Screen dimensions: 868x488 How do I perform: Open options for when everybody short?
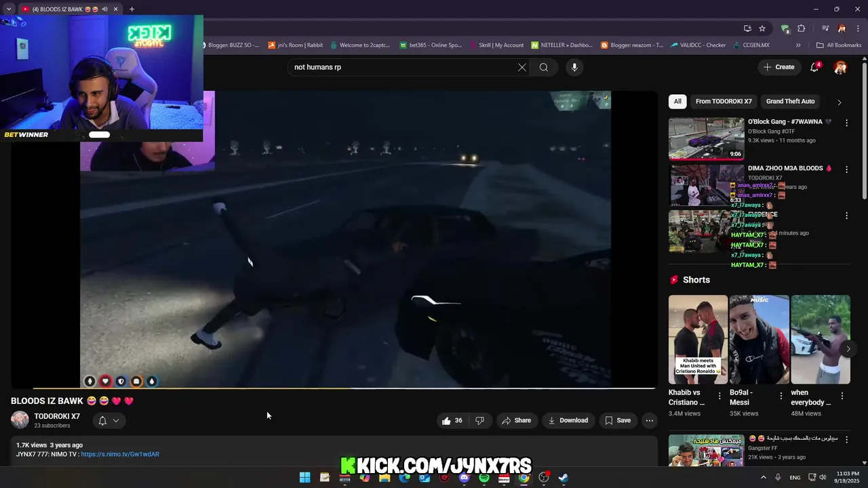click(842, 396)
